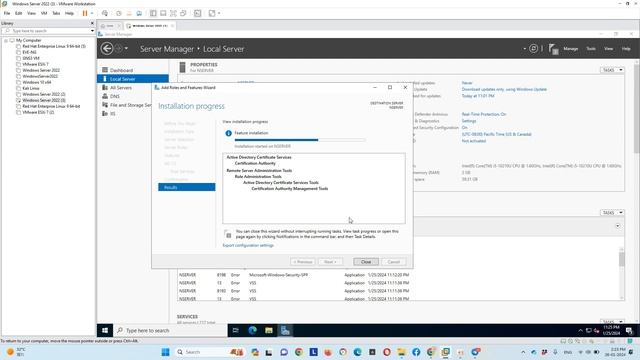The image size is (640, 360).
Task: Open stretch guest display dropdown
Action: tap(219, 13)
